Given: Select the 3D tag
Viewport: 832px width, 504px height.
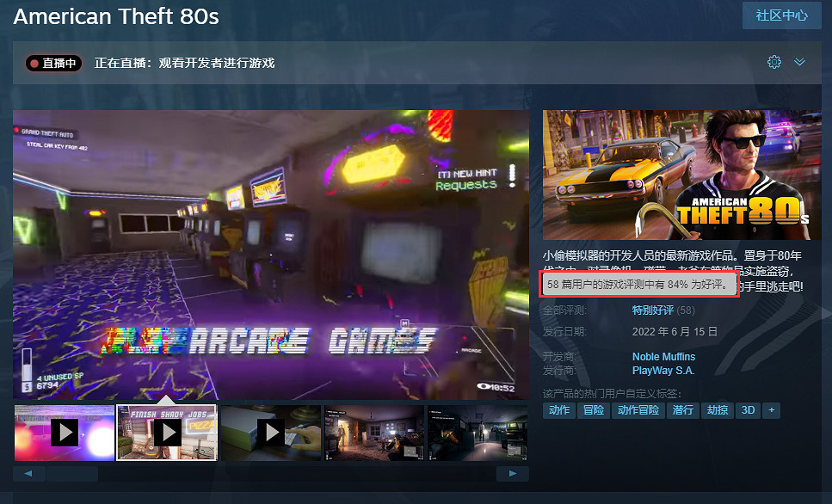Looking at the screenshot, I should (x=747, y=410).
